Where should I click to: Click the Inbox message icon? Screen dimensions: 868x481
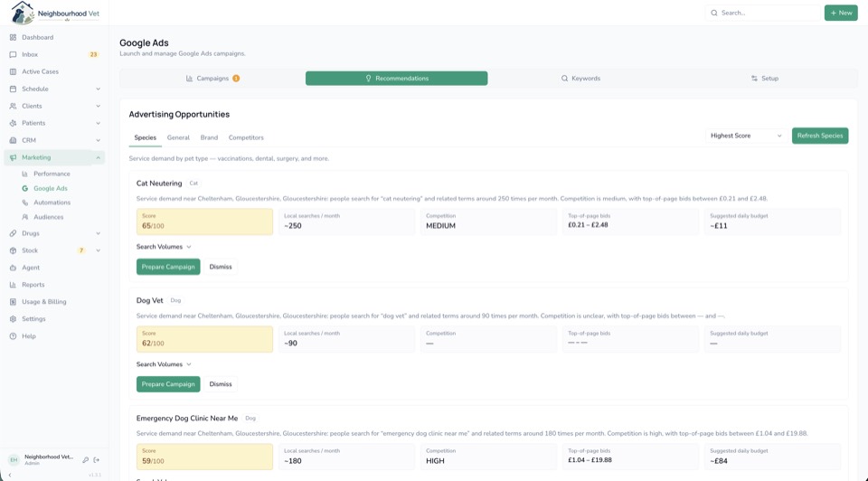point(13,54)
